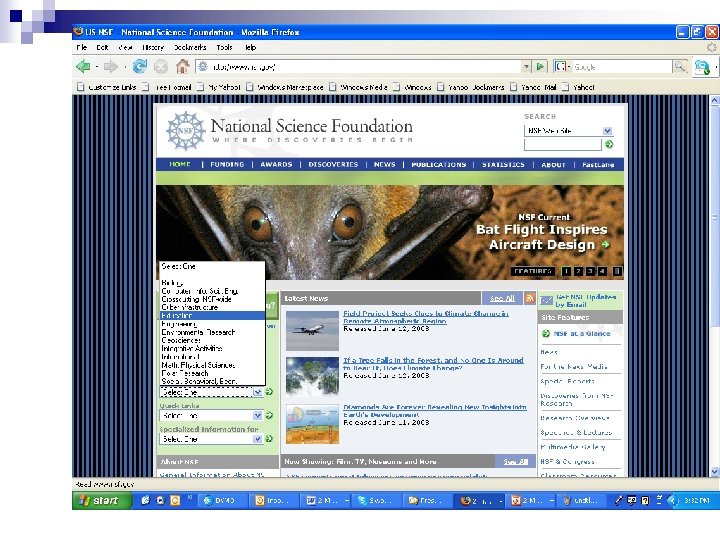Open the STATISTICS nav item

click(503, 164)
